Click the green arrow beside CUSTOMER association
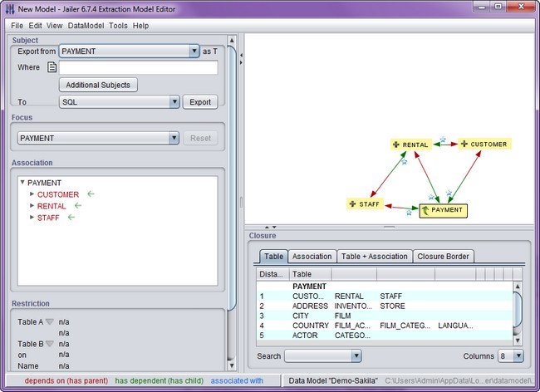Image resolution: width=540 pixels, height=392 pixels. click(x=91, y=194)
